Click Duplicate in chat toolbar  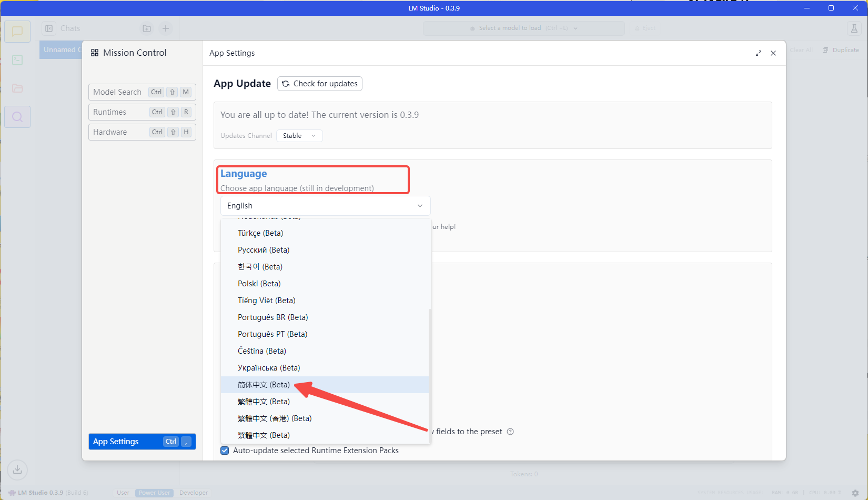click(x=841, y=50)
